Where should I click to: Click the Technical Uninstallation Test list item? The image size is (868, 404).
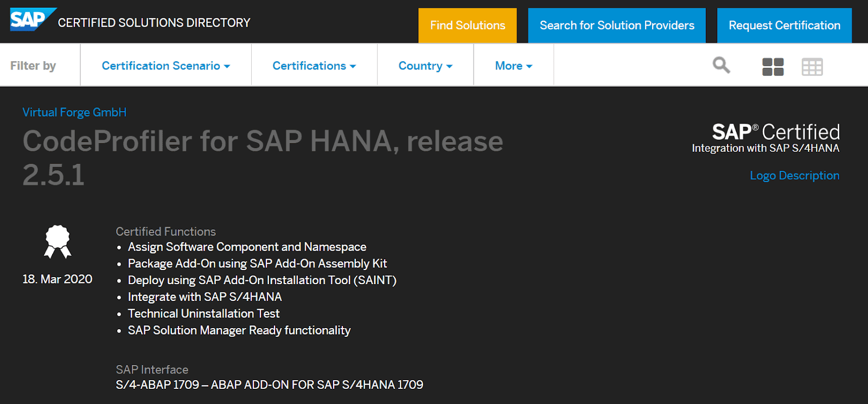tap(203, 313)
